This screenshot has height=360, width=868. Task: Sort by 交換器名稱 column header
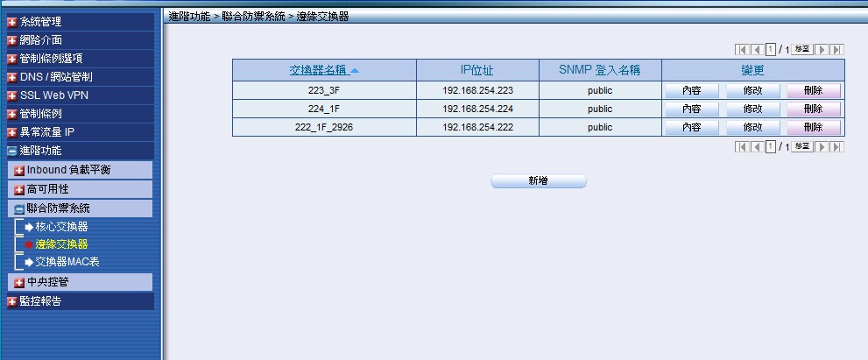317,71
